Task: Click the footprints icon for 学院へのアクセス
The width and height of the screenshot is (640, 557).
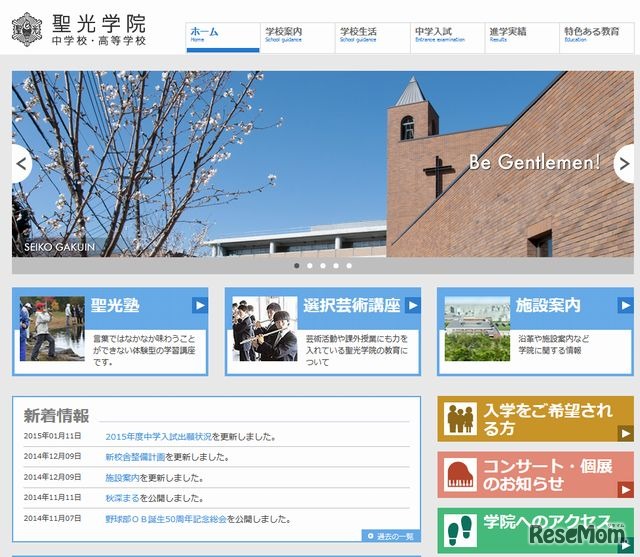Action: click(x=461, y=529)
